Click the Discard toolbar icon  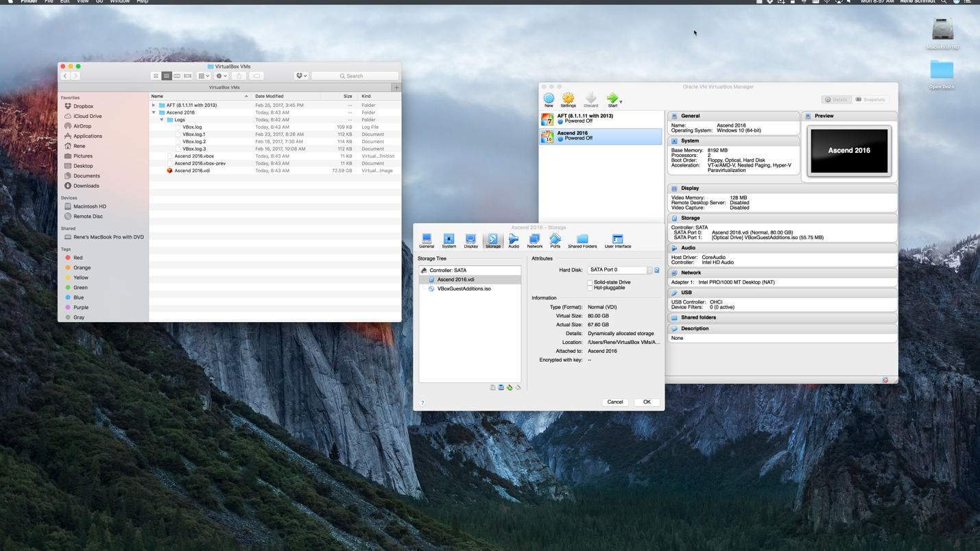[x=590, y=100]
